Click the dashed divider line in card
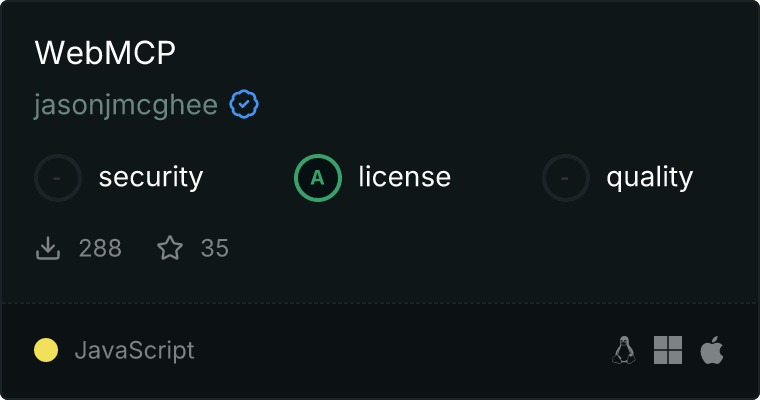The height and width of the screenshot is (400, 760). [x=380, y=303]
